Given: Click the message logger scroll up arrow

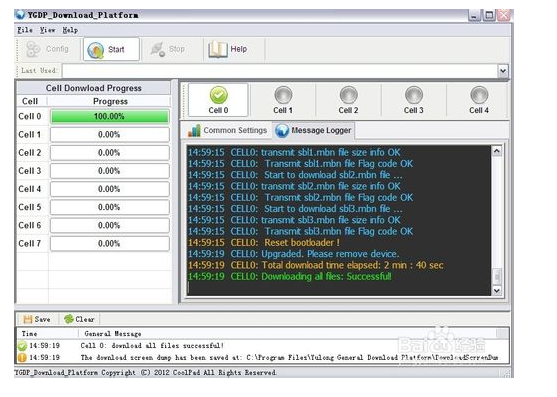Looking at the screenshot, I should tap(497, 151).
